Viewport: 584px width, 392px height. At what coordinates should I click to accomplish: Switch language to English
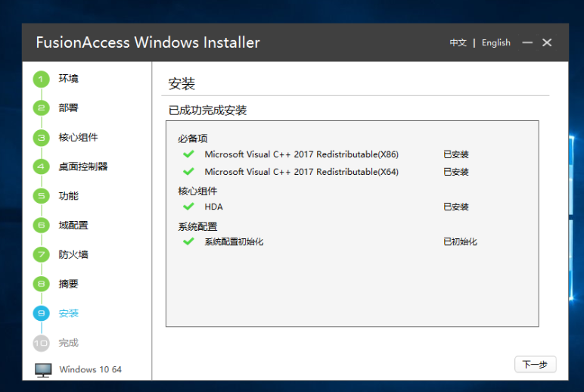(495, 43)
